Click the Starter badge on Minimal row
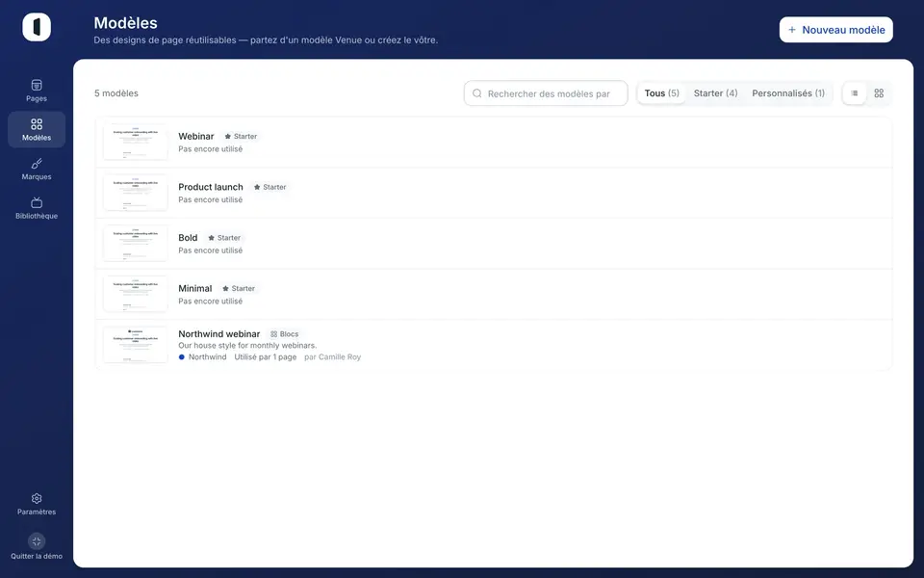924x578 pixels. tap(238, 288)
